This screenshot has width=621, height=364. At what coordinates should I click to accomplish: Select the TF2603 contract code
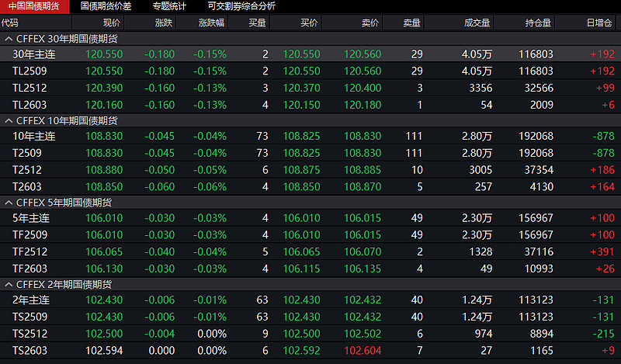[29, 269]
